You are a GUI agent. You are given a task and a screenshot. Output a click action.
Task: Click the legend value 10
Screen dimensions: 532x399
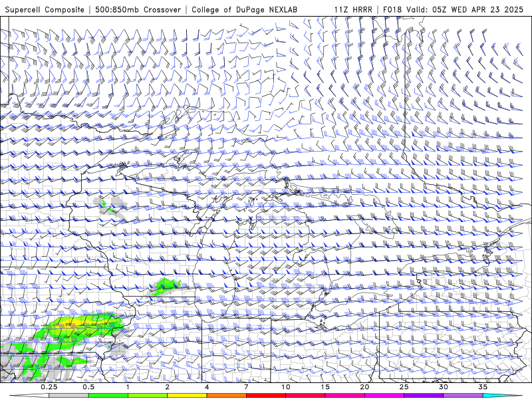coord(286,387)
